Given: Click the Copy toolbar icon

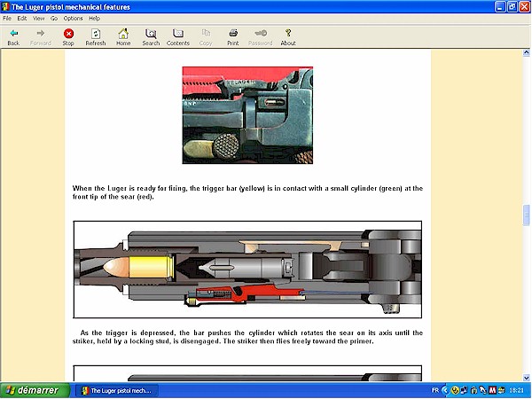Looking at the screenshot, I should 206,34.
